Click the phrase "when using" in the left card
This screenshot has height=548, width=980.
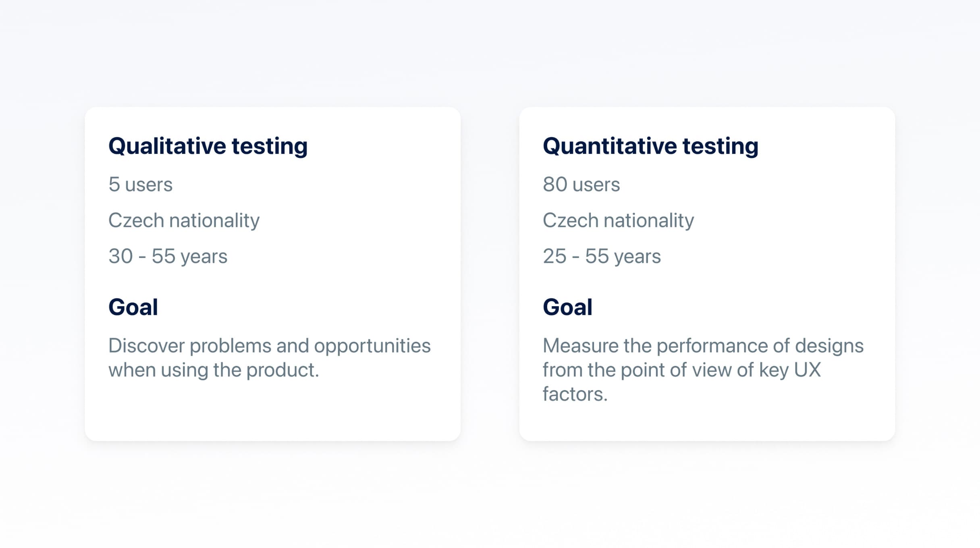pos(158,370)
